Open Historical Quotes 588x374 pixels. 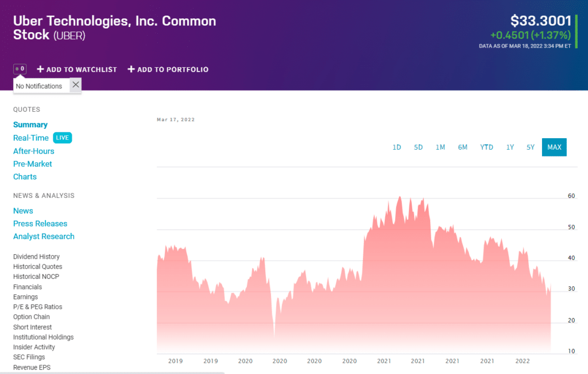click(37, 267)
